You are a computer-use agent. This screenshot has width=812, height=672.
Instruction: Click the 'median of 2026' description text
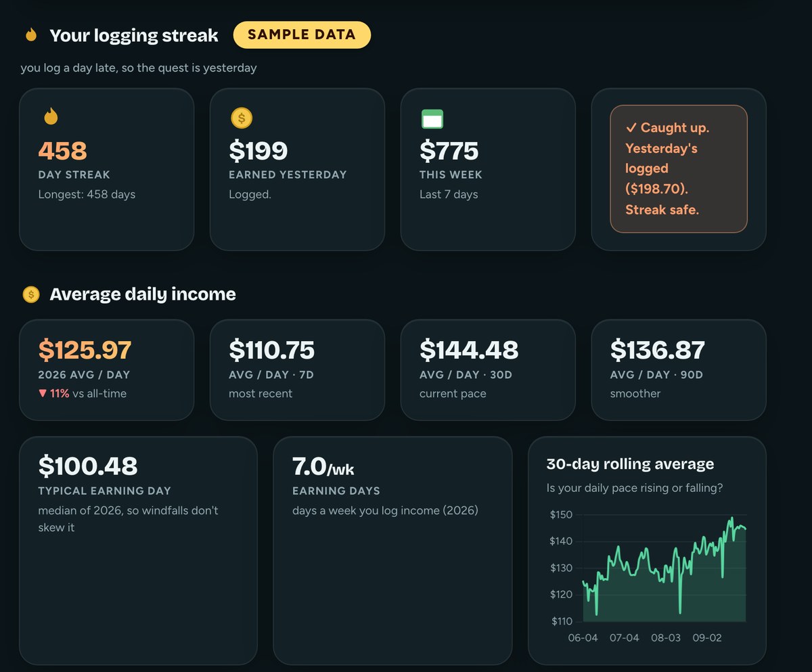pos(128,518)
